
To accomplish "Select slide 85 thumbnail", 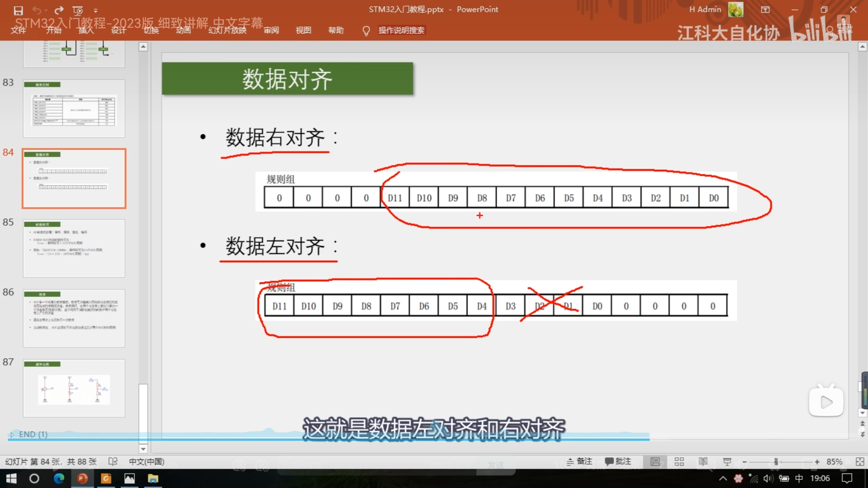I will click(74, 248).
